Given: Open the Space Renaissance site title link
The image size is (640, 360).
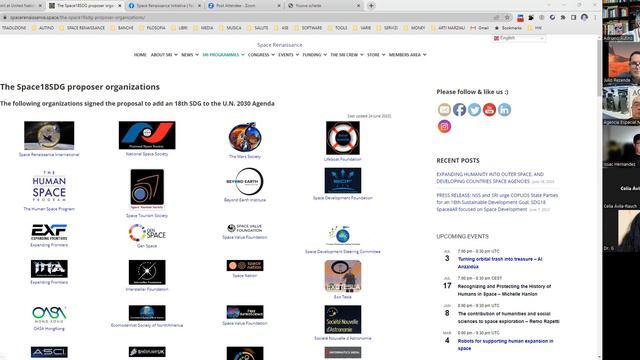Looking at the screenshot, I should (x=280, y=45).
